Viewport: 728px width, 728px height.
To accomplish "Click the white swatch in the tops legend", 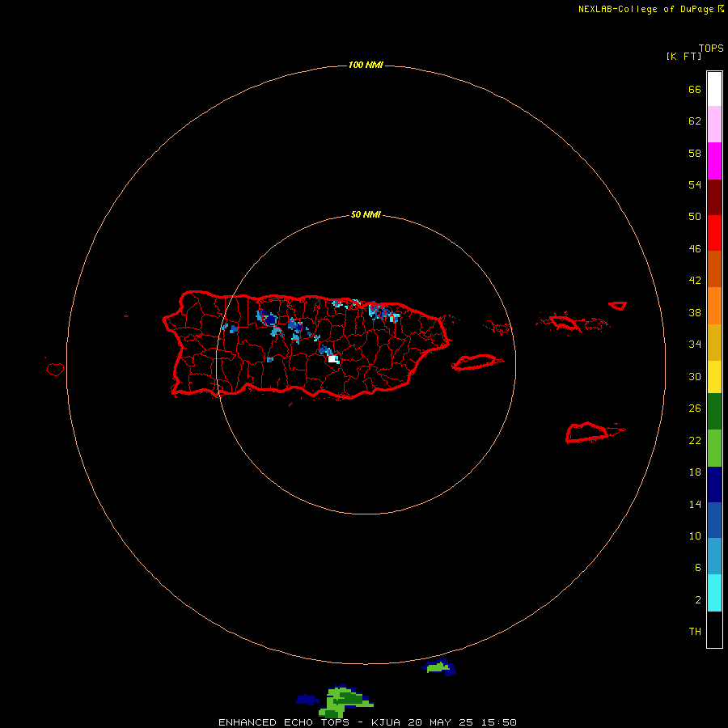I will coord(714,89).
